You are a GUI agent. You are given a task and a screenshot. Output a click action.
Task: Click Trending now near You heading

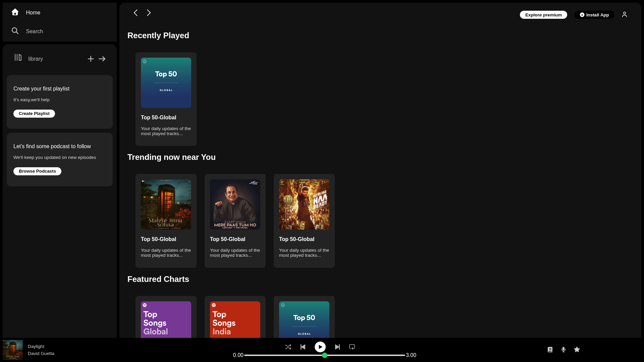[x=171, y=157]
